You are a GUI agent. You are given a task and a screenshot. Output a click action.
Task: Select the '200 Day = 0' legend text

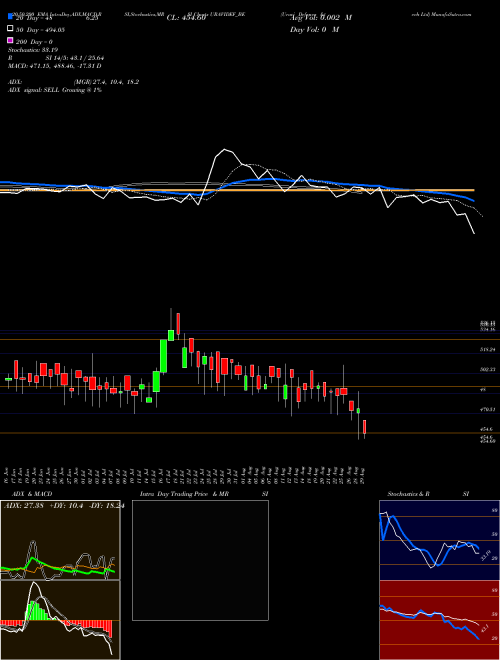pos(34,42)
